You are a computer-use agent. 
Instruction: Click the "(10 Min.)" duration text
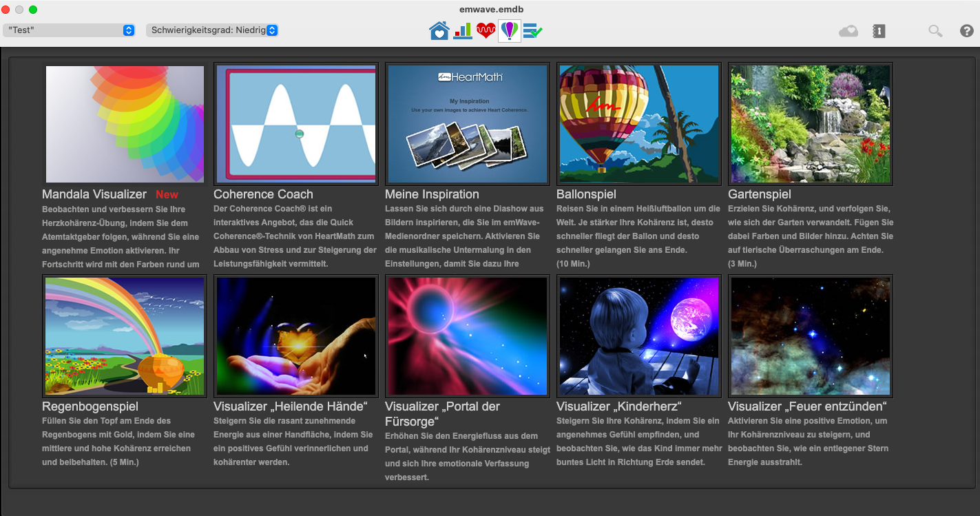[x=573, y=264]
